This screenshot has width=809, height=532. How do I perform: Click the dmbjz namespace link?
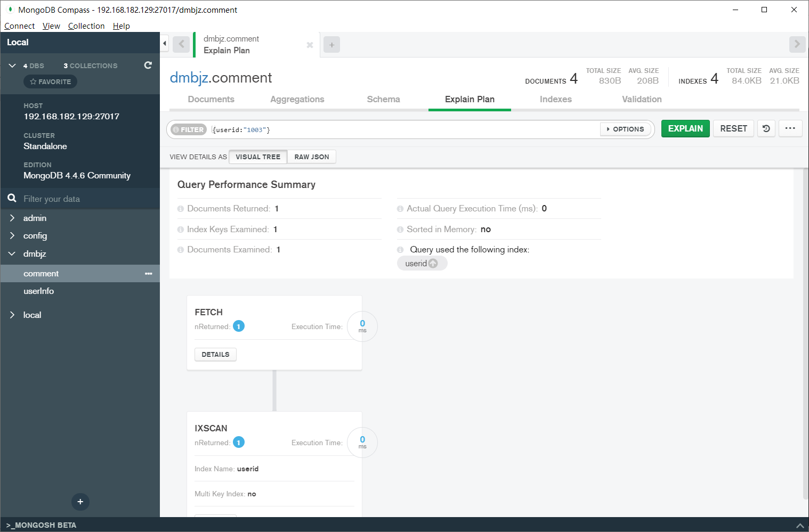[x=189, y=78]
